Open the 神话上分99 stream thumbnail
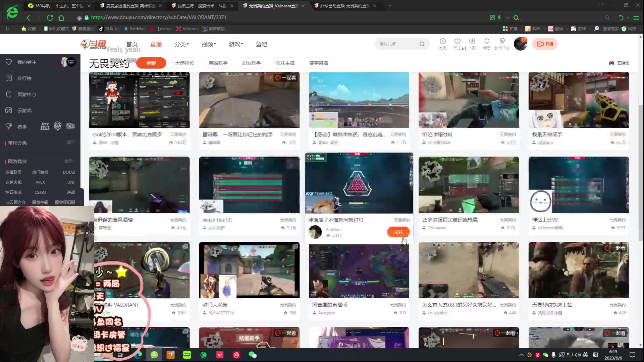This screenshot has width=644, height=362. pyautogui.click(x=579, y=185)
